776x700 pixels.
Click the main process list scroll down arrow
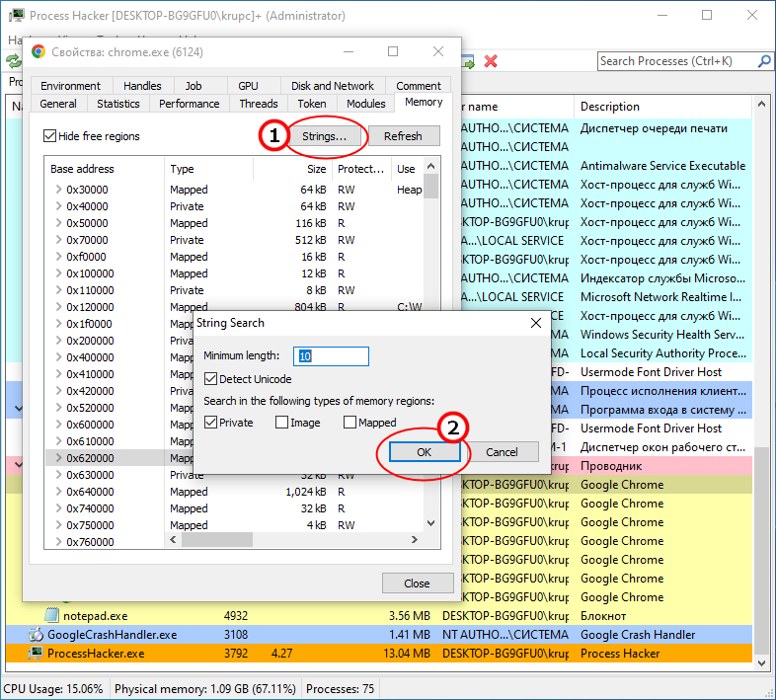point(761,662)
